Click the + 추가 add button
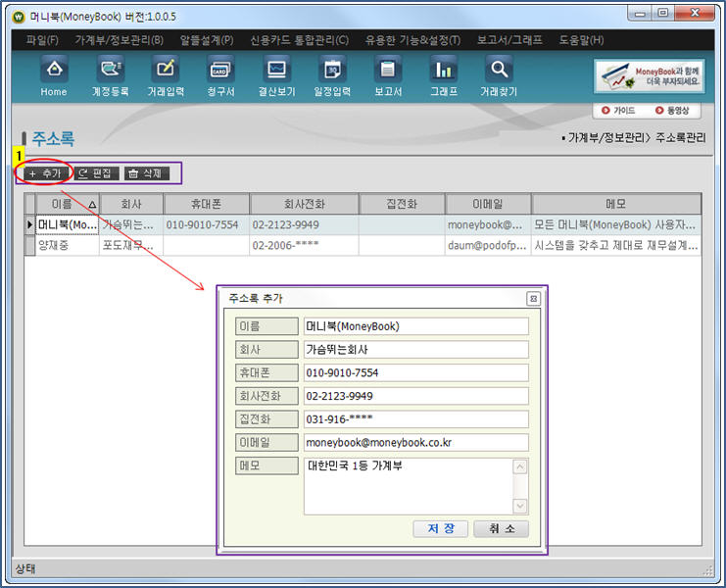This screenshot has width=726, height=588. (45, 173)
